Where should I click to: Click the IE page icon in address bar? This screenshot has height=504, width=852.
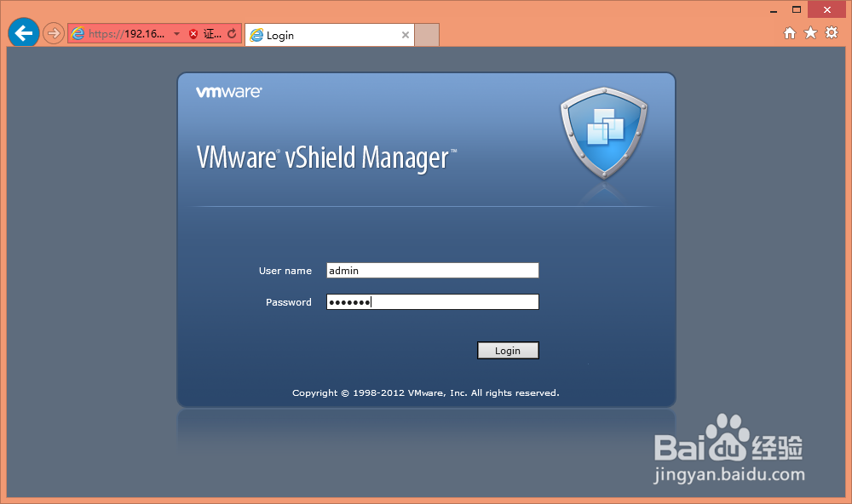click(78, 34)
